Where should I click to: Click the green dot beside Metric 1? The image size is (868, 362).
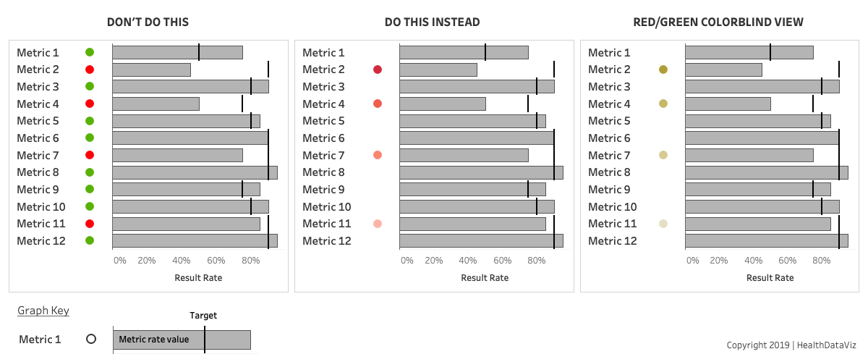(90, 52)
